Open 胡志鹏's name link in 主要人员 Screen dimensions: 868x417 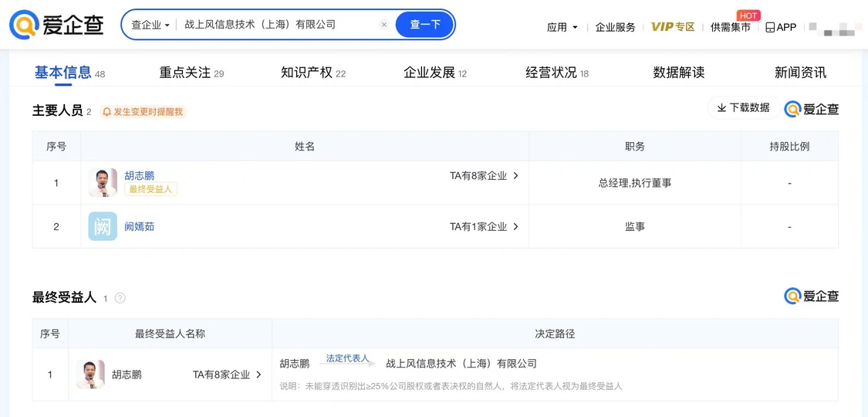coord(139,176)
